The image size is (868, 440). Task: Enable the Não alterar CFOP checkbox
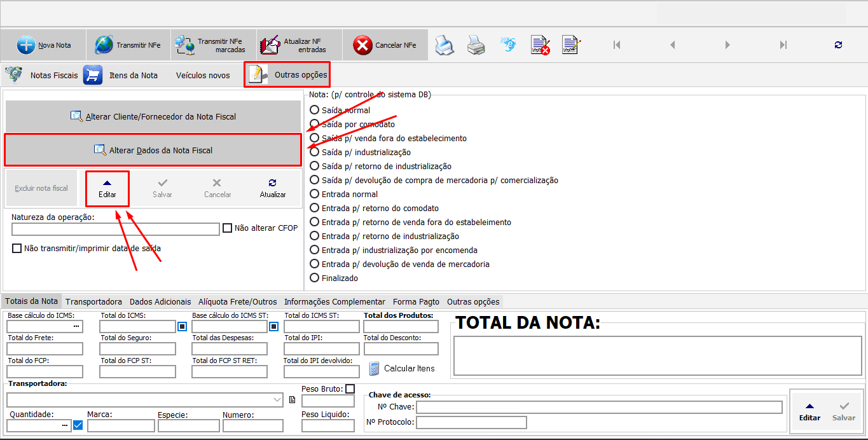coord(227,228)
